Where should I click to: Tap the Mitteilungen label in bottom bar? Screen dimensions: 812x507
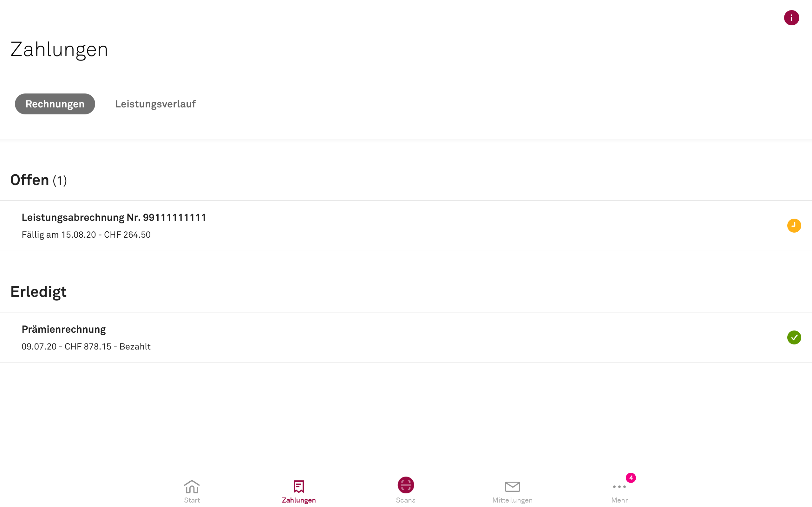click(x=512, y=500)
